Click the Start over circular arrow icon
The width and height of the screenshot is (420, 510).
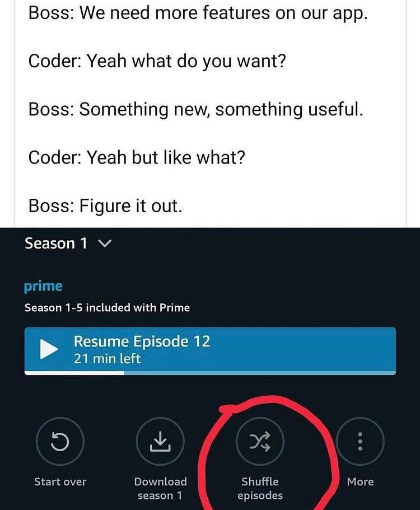pyautogui.click(x=60, y=442)
